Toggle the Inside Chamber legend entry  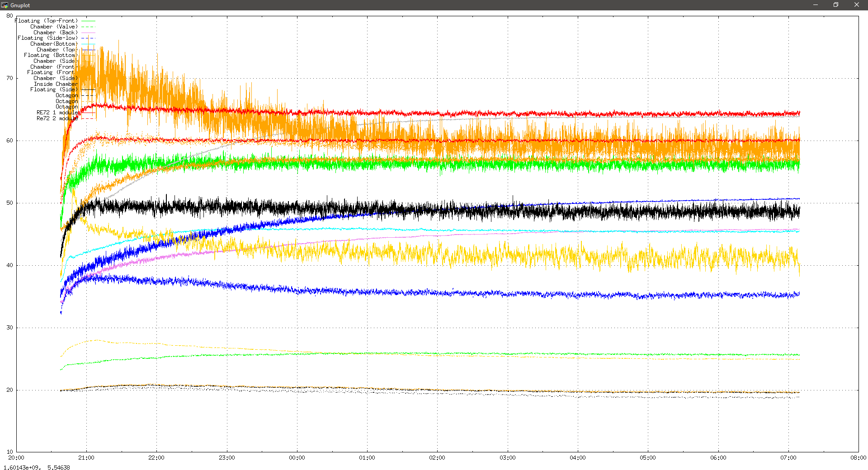(56, 84)
